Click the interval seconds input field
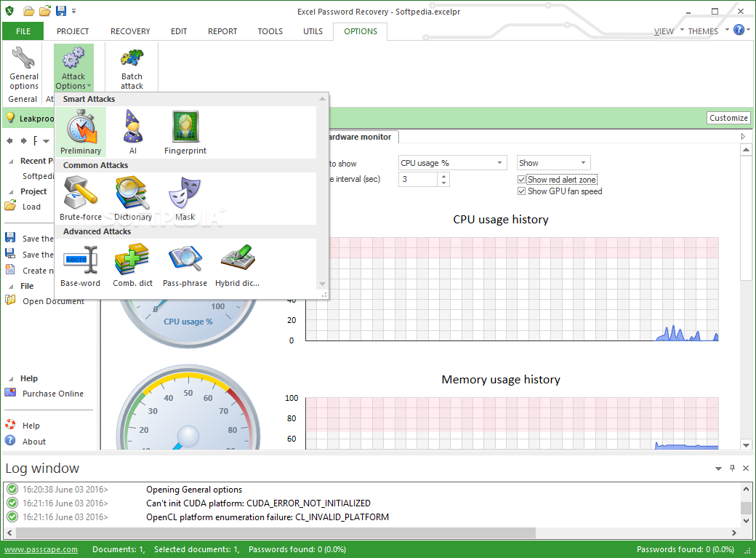Screen dimensions: 756x558 419,179
